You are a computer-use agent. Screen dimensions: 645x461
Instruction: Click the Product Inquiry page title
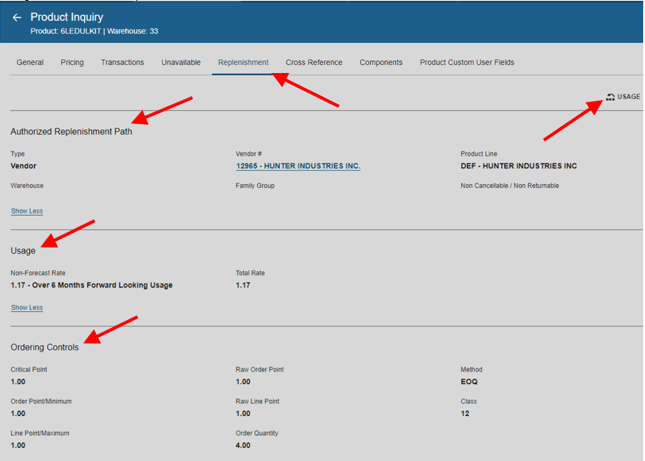pos(67,17)
